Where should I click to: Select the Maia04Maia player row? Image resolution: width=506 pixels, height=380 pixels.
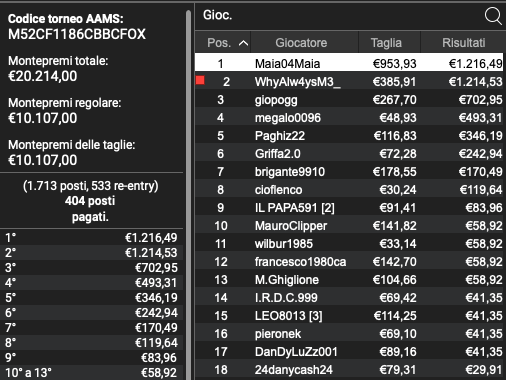tap(349, 63)
